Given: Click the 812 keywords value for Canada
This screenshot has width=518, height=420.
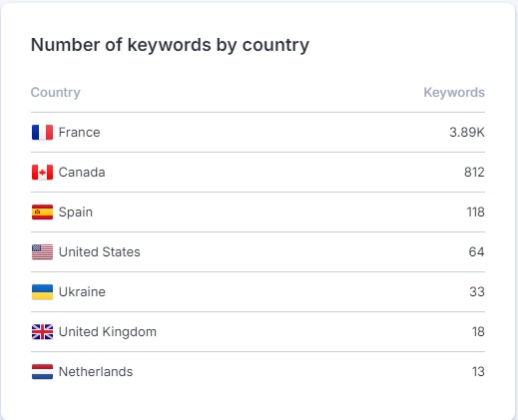Looking at the screenshot, I should 474,173.
